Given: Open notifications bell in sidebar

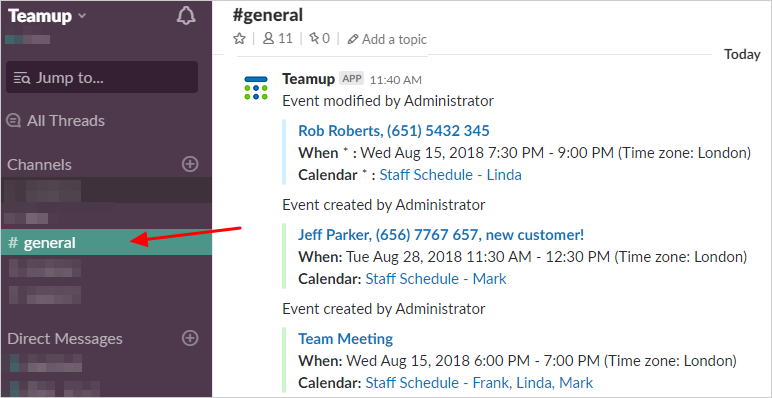Looking at the screenshot, I should (186, 16).
